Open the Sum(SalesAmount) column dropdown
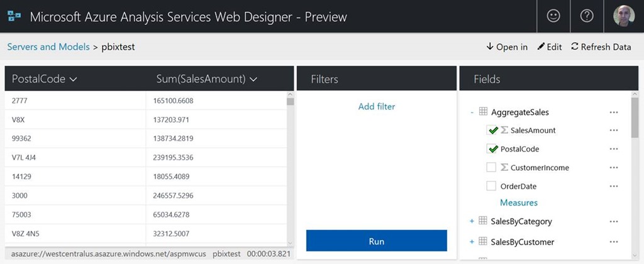The height and width of the screenshot is (264, 644). point(253,79)
